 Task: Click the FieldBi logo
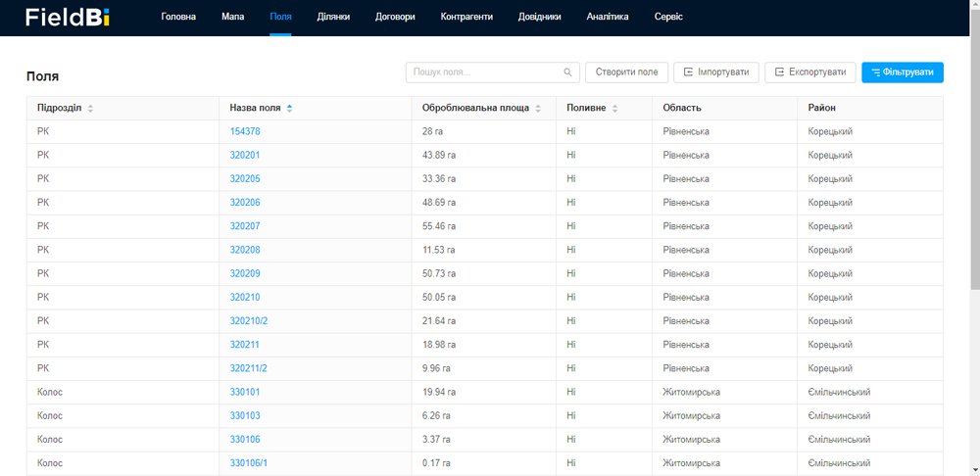pos(68,18)
